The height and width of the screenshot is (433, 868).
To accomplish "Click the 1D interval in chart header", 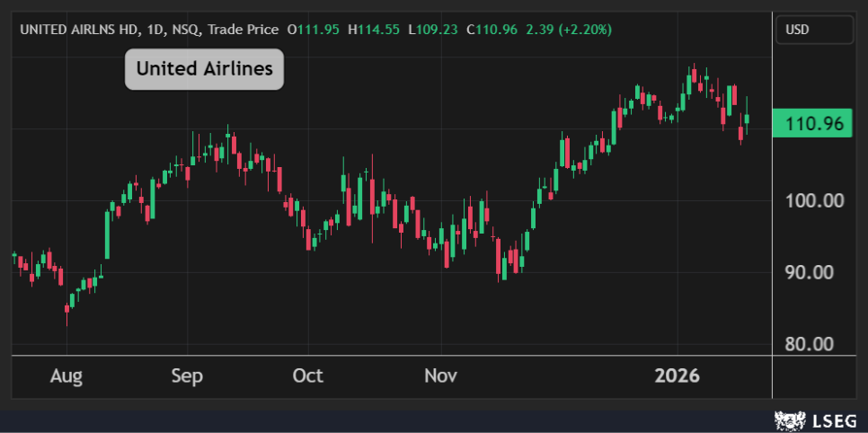I will (x=155, y=30).
